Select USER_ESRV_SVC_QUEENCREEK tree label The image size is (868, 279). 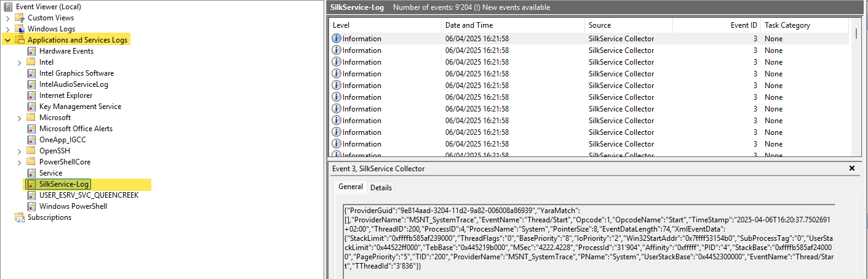click(89, 195)
